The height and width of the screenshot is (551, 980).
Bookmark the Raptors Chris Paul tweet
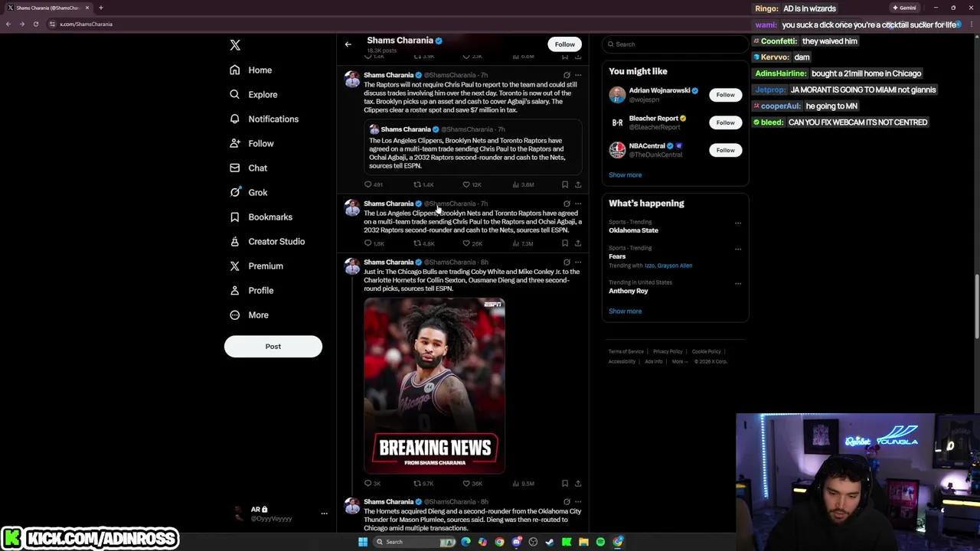click(x=565, y=184)
